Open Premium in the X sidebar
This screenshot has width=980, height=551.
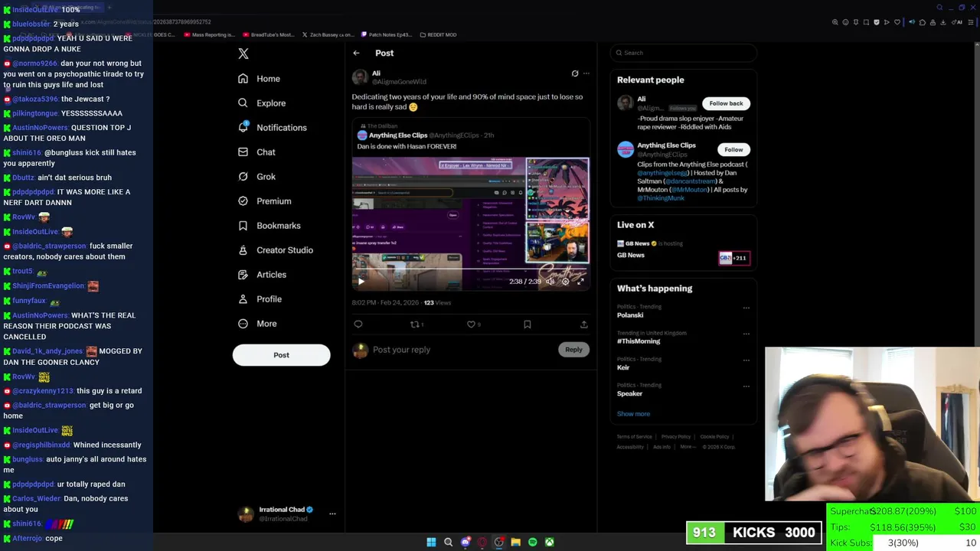click(x=264, y=201)
